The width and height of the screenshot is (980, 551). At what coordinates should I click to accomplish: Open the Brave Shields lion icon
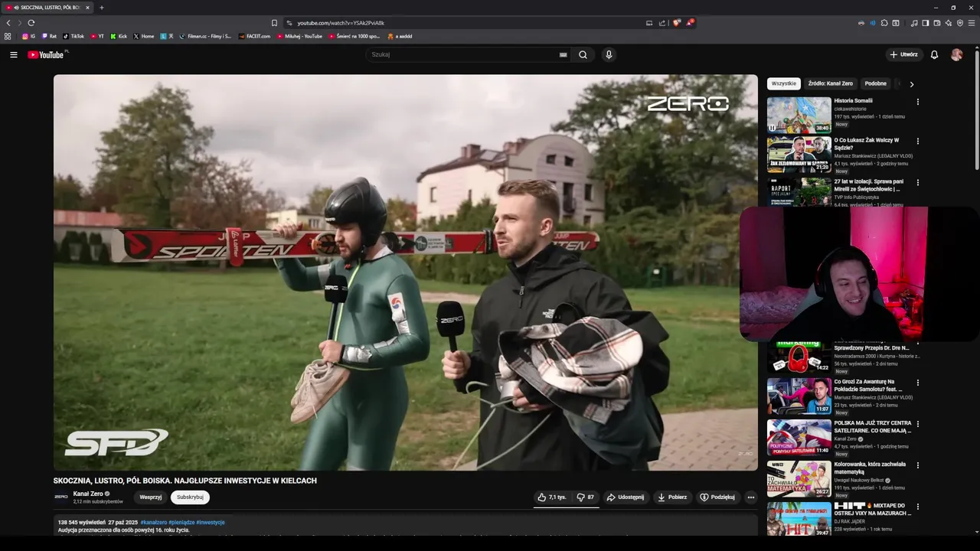point(676,23)
